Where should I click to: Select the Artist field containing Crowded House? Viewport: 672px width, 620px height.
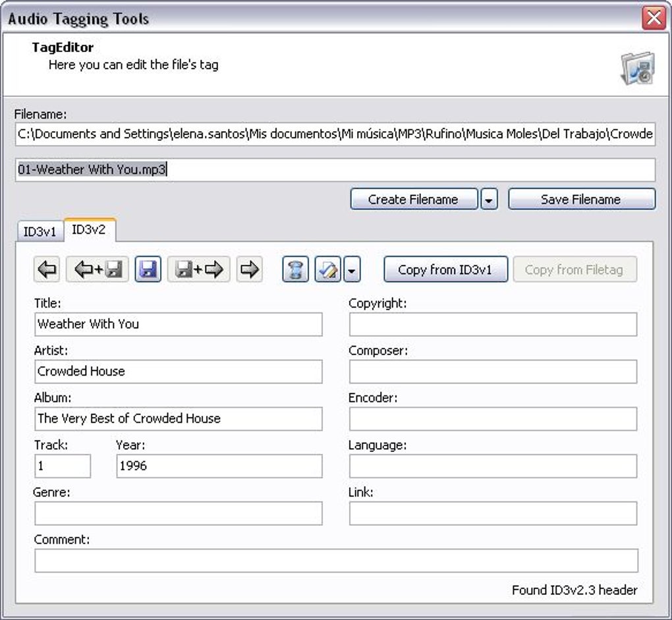[178, 372]
